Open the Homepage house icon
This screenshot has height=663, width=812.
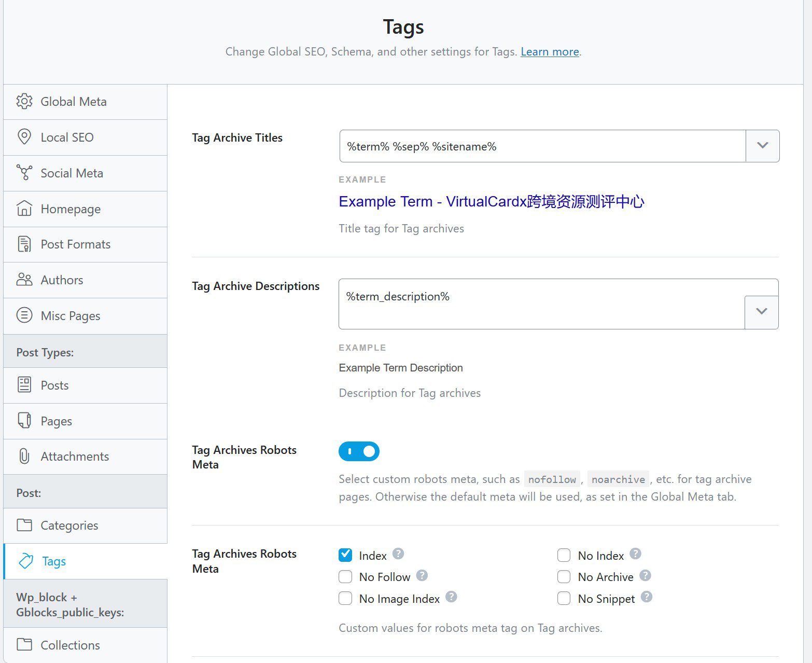(24, 209)
